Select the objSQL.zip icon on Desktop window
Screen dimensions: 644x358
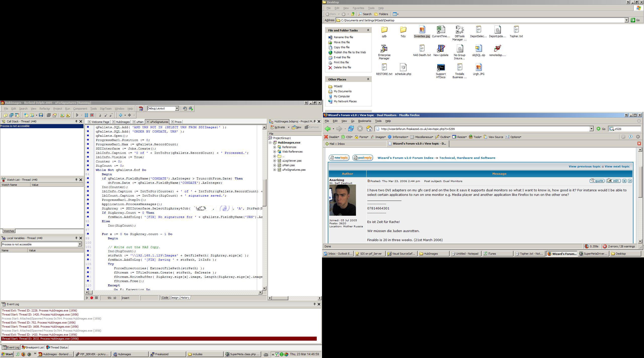tap(478, 48)
